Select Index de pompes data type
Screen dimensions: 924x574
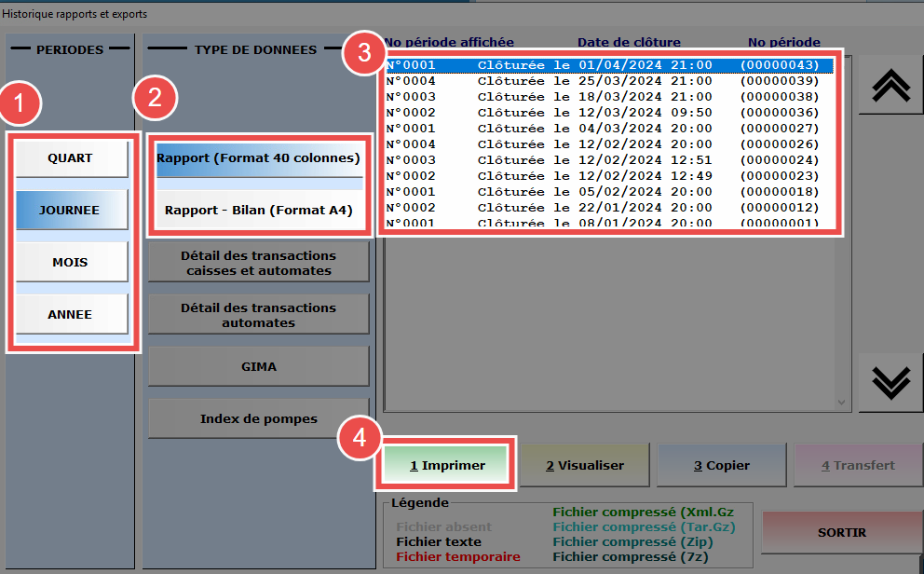click(259, 419)
